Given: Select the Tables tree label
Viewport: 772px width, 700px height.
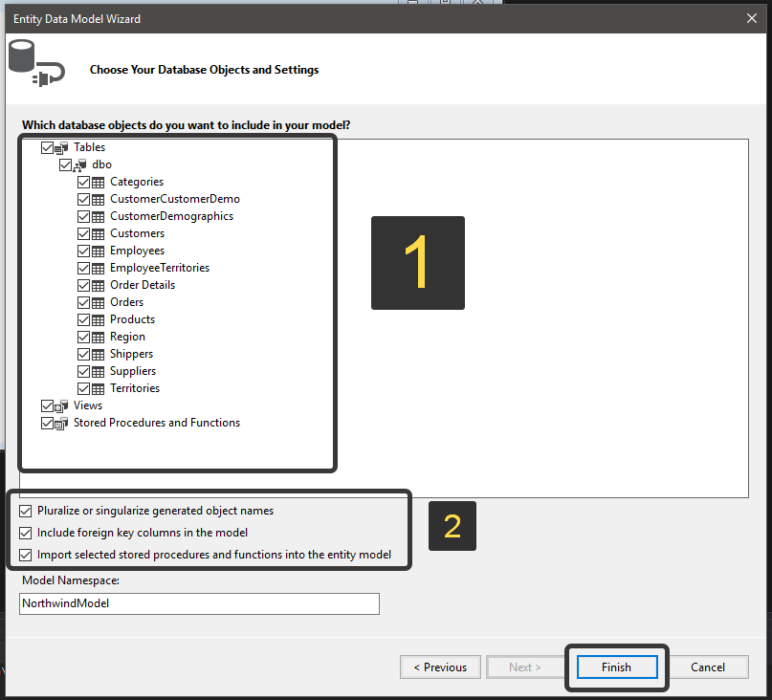Looking at the screenshot, I should 89,147.
